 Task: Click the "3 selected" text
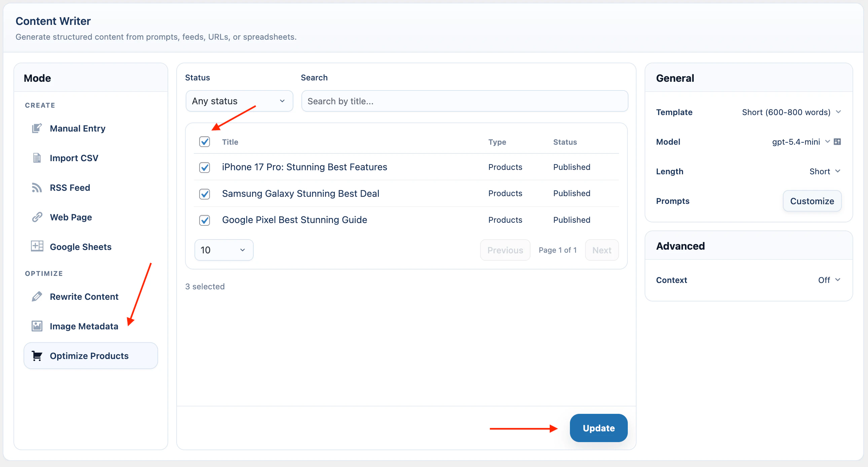click(205, 286)
